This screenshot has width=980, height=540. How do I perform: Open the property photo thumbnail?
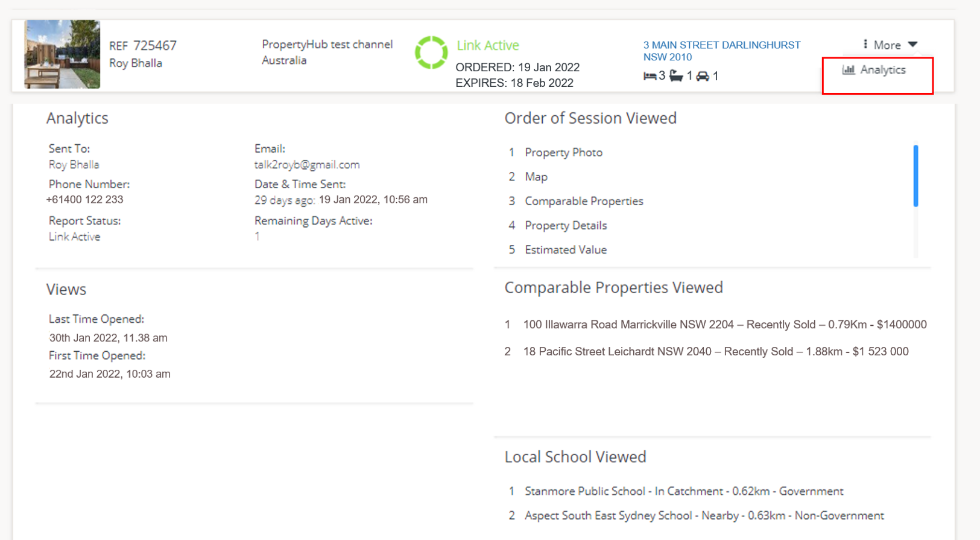coord(62,54)
